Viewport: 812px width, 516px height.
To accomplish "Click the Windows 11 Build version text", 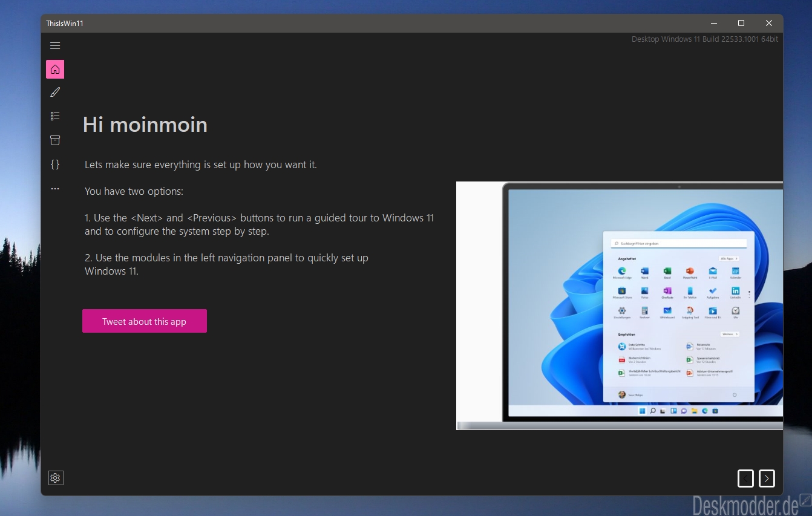I will [705, 39].
